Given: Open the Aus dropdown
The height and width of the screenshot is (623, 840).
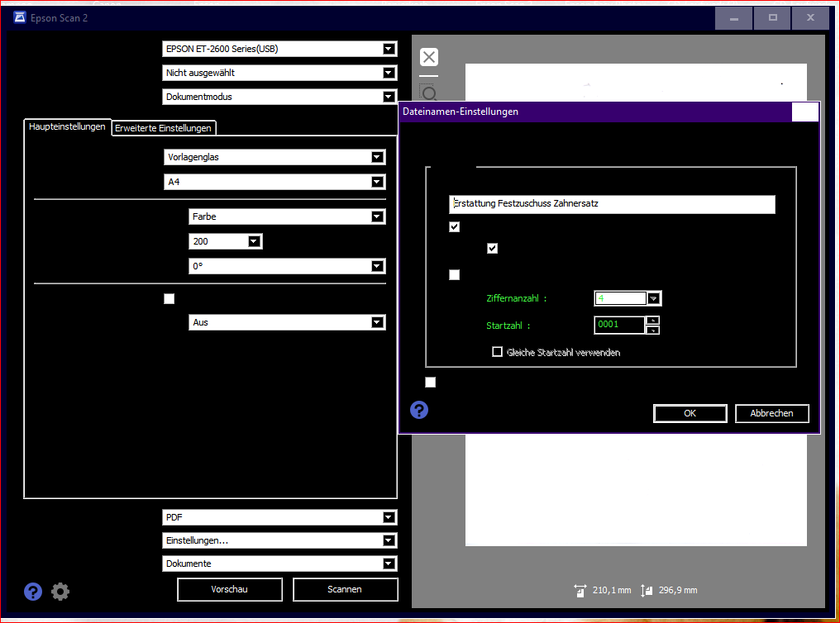Looking at the screenshot, I should 287,322.
